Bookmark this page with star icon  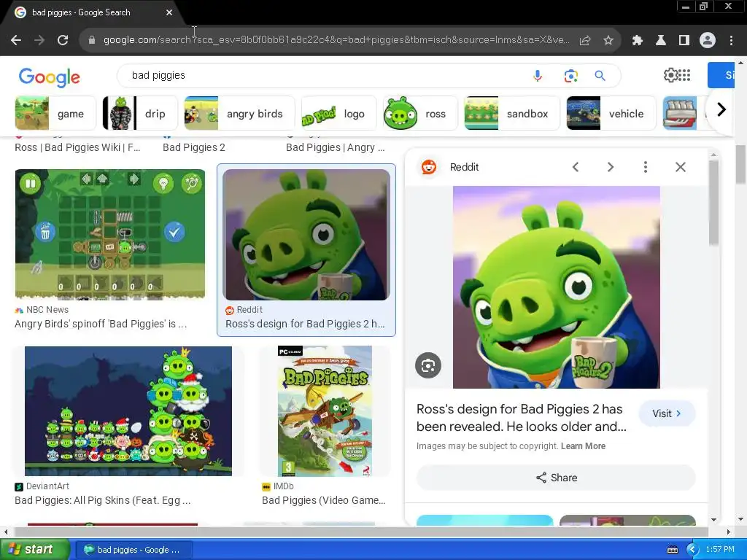tap(608, 41)
